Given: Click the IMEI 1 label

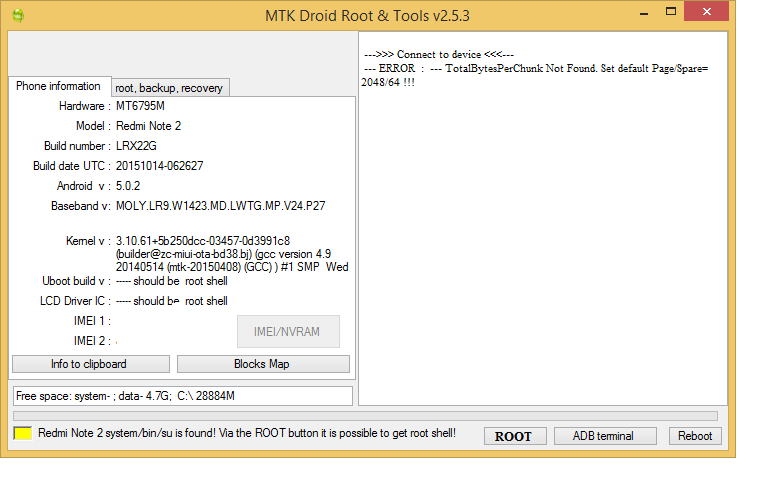Looking at the screenshot, I should (x=92, y=321).
